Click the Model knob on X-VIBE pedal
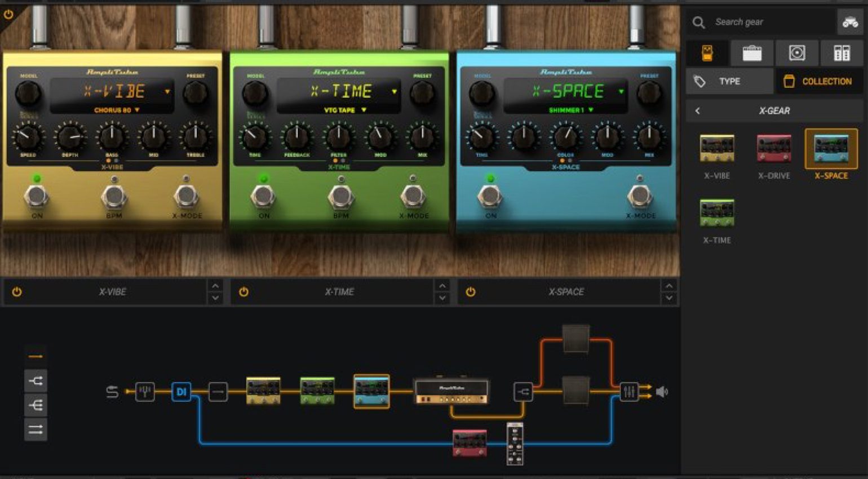Viewport: 868px width, 479px height. pos(28,93)
